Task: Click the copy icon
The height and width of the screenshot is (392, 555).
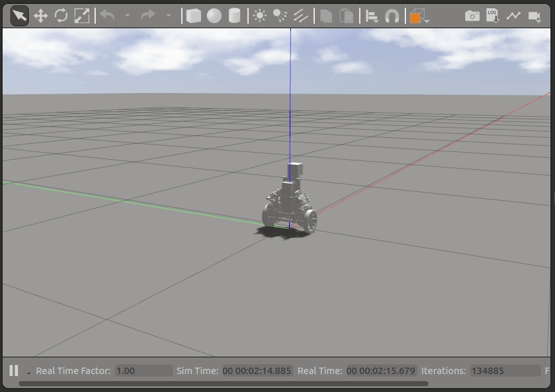Action: [326, 16]
